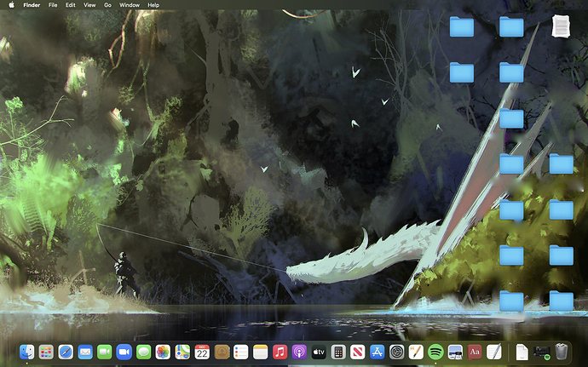The height and width of the screenshot is (367, 588).
Task: Open System Preferences from dock
Action: pyautogui.click(x=396, y=352)
